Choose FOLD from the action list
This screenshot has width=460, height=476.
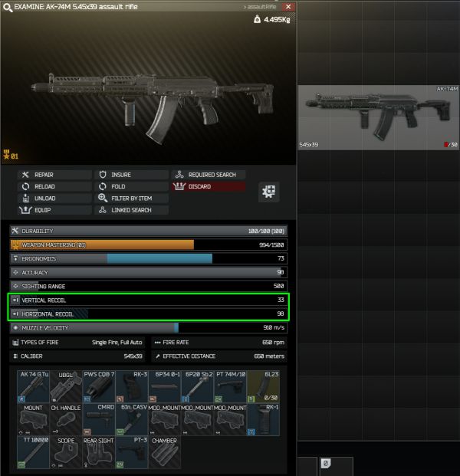[131, 186]
